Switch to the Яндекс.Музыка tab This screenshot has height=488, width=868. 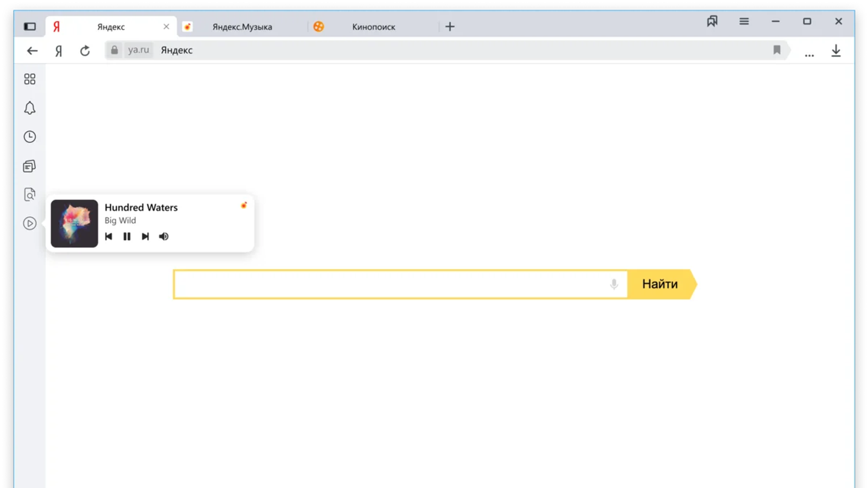[242, 27]
